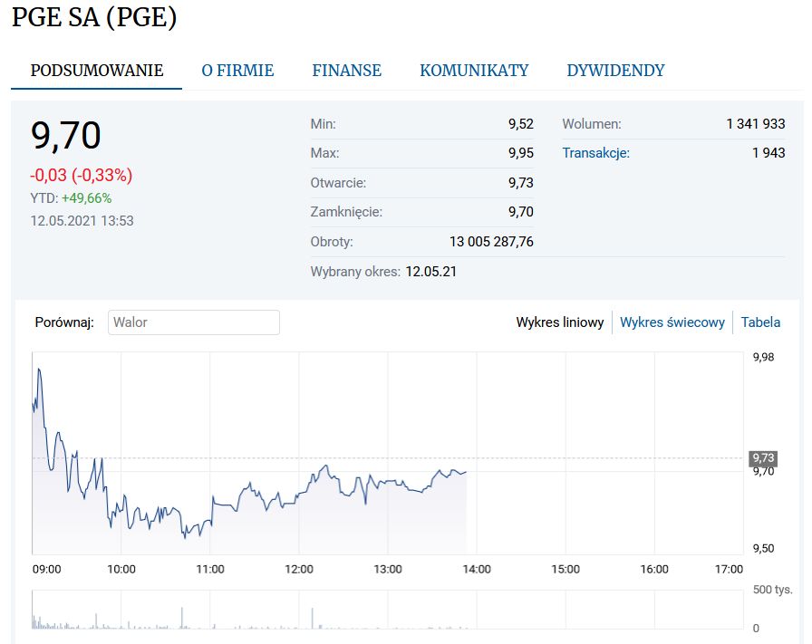The width and height of the screenshot is (812, 644).
Task: Select the PODSUMOWANIE tab
Action: [x=97, y=71]
